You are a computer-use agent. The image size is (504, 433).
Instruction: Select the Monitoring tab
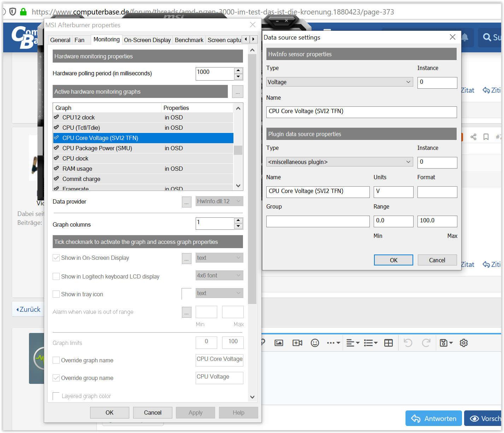107,39
